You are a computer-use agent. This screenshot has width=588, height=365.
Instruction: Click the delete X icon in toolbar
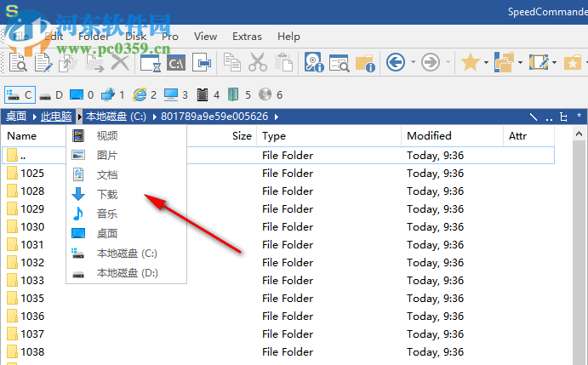(120, 62)
